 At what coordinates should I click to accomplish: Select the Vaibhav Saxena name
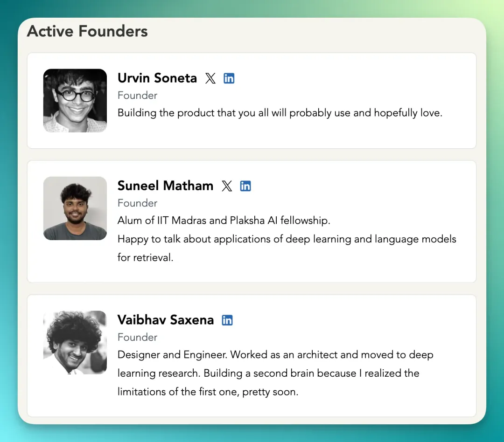pos(166,320)
